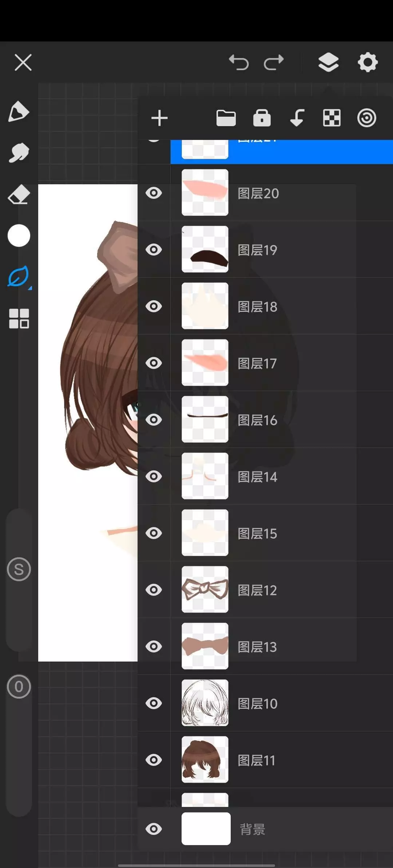
Task: Toggle the layers panel icon
Action: click(x=328, y=63)
